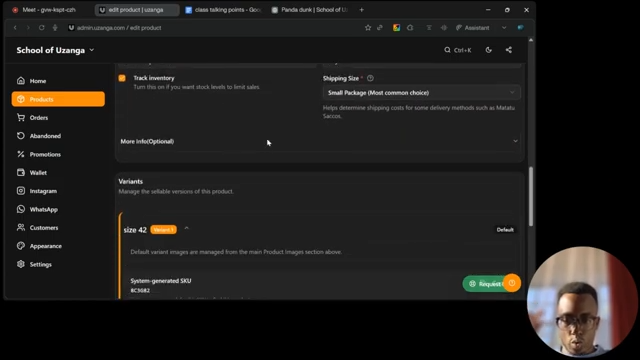
Task: Click the Wallet icon in the sidebar
Action: pyautogui.click(x=21, y=172)
